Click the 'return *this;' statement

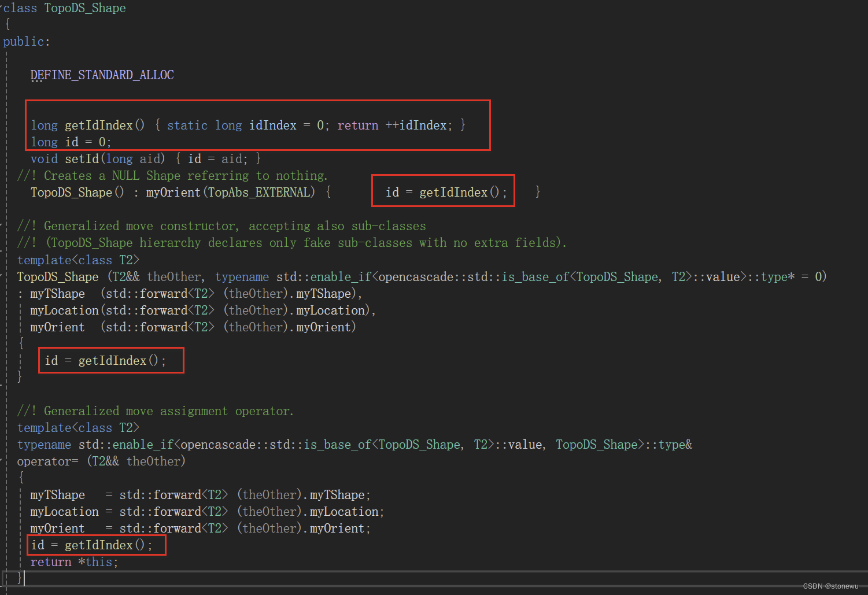(74, 562)
